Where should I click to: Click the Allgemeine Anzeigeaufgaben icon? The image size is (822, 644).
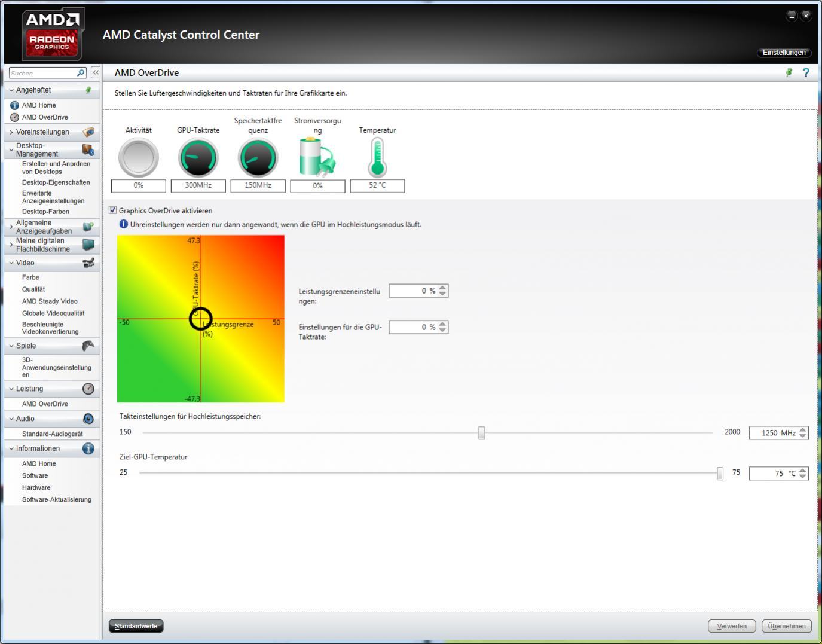pos(88,227)
